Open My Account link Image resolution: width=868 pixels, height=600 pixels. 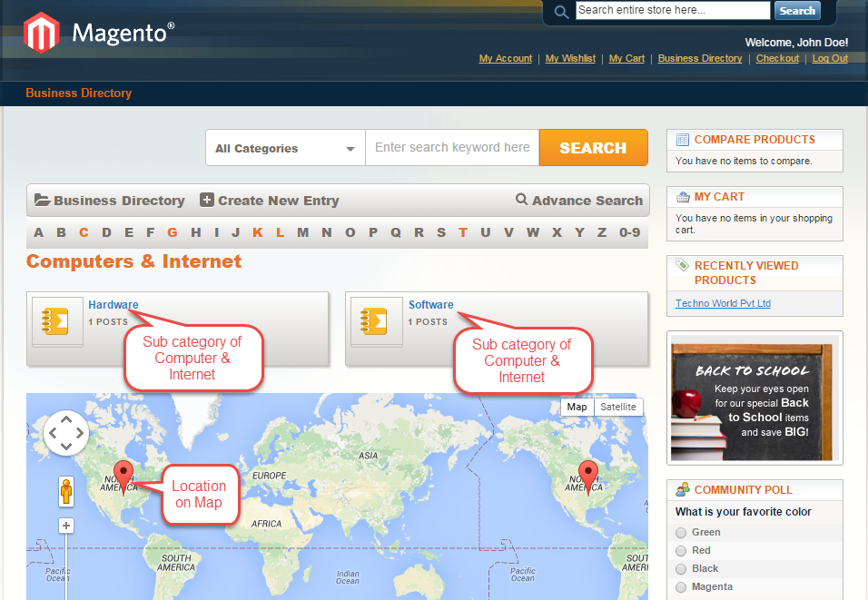click(x=506, y=58)
